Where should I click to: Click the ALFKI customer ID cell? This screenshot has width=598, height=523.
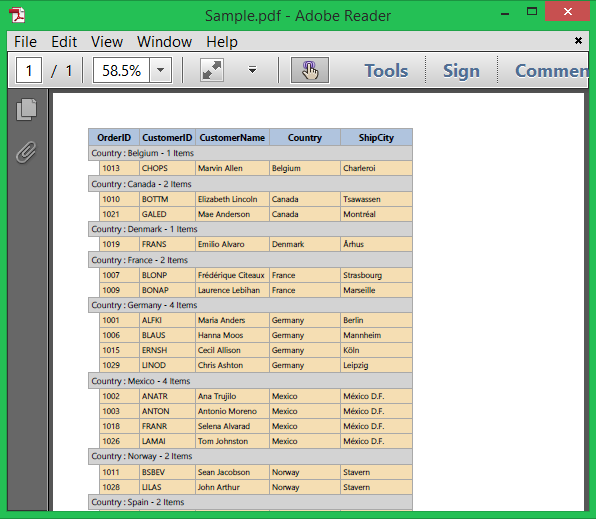tap(167, 320)
